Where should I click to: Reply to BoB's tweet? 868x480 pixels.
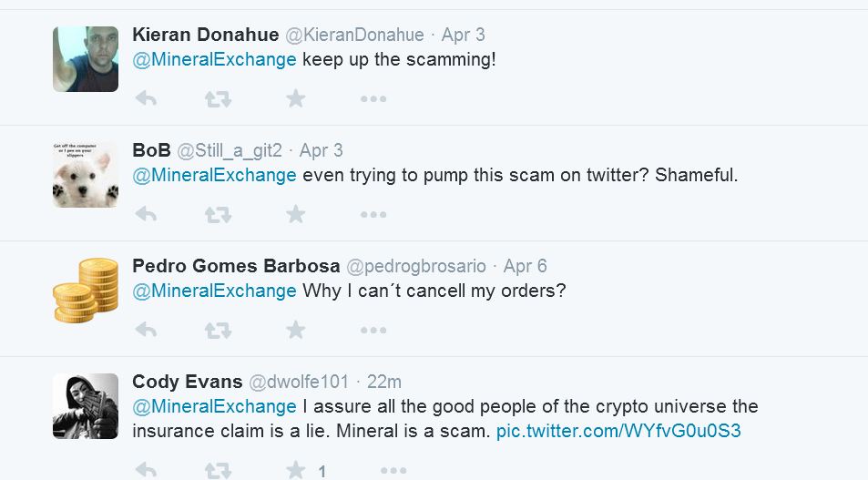click(146, 215)
